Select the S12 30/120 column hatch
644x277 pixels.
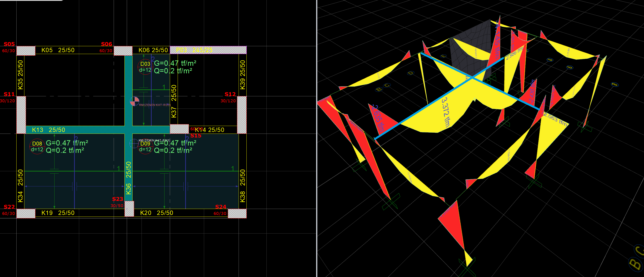point(242,115)
